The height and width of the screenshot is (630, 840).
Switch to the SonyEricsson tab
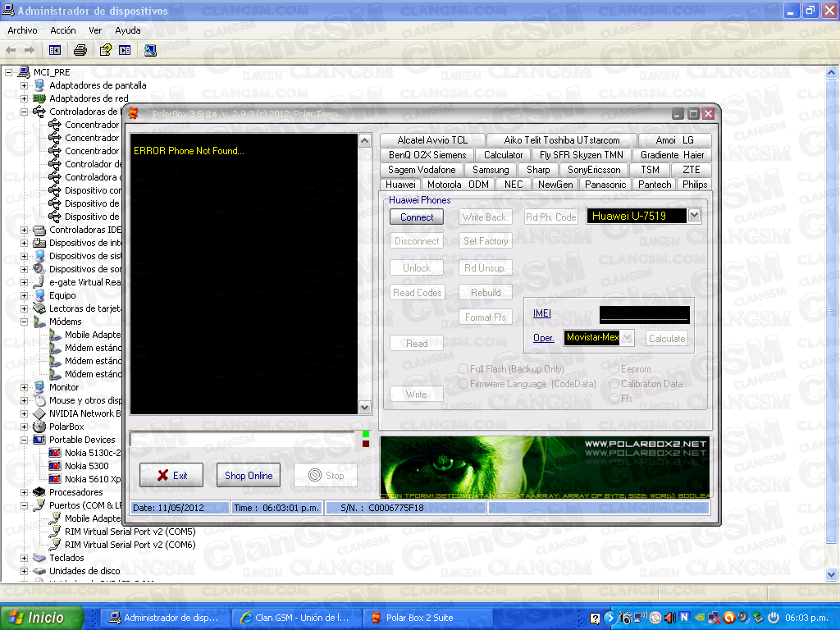tap(594, 170)
